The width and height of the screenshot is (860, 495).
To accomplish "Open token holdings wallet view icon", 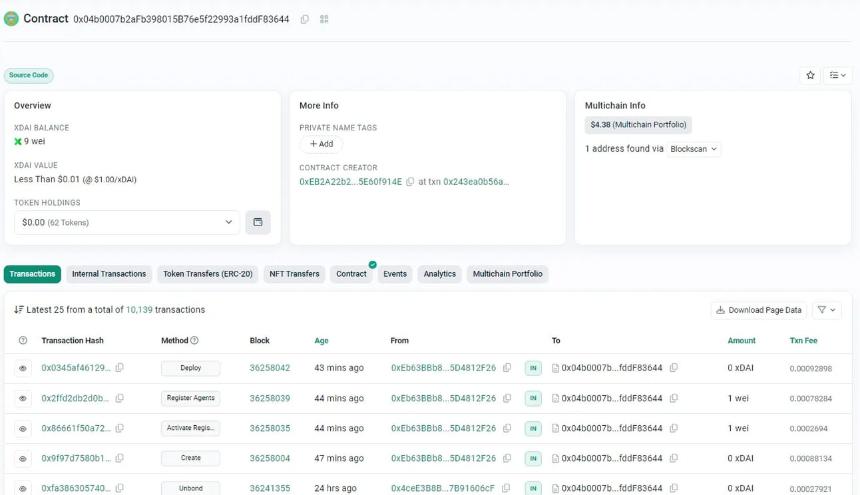I will [x=258, y=222].
